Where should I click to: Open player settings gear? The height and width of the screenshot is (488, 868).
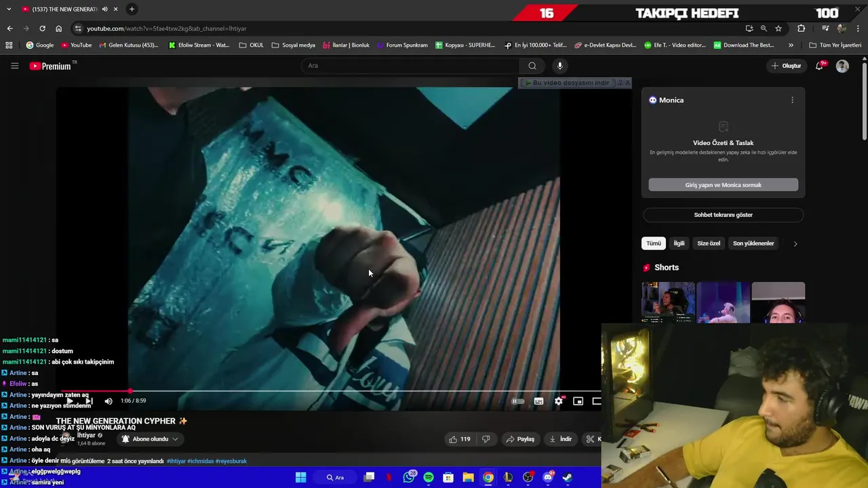(558, 401)
